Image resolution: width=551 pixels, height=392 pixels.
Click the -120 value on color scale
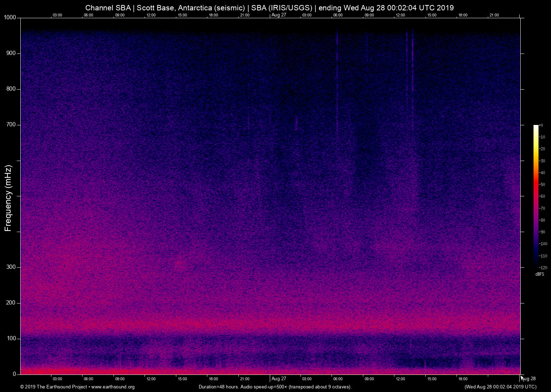[x=543, y=268]
